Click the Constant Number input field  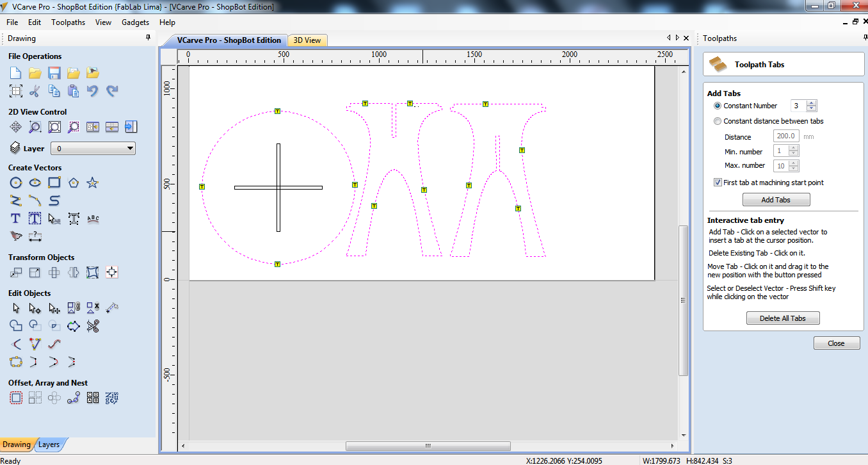[x=798, y=106]
